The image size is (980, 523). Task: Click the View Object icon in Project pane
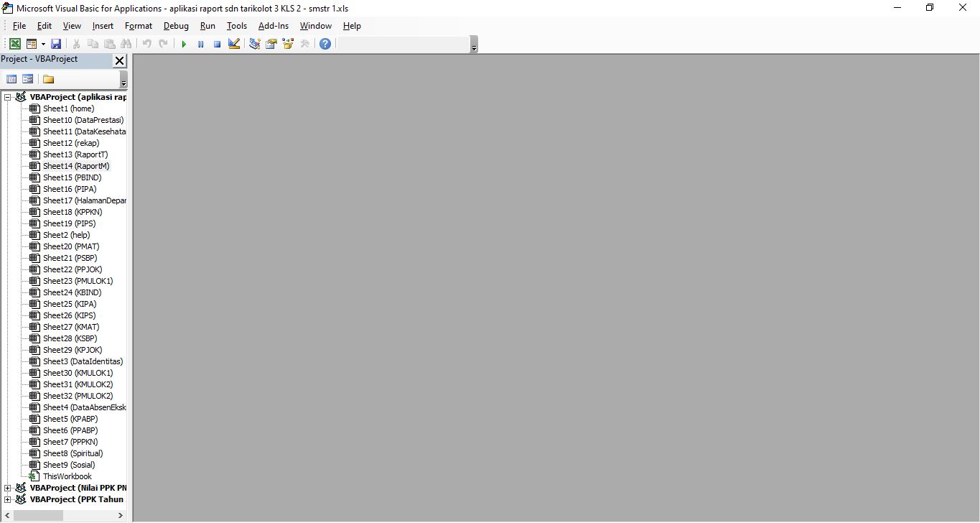pos(27,79)
